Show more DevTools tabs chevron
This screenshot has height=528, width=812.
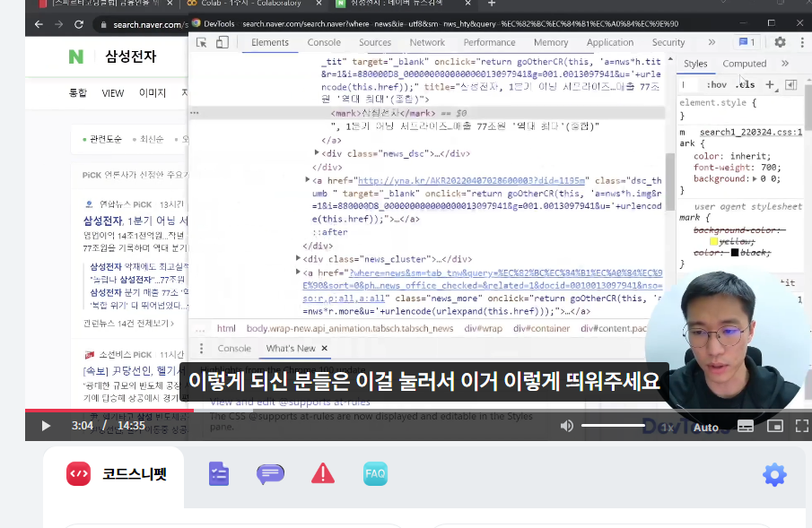coord(712,42)
